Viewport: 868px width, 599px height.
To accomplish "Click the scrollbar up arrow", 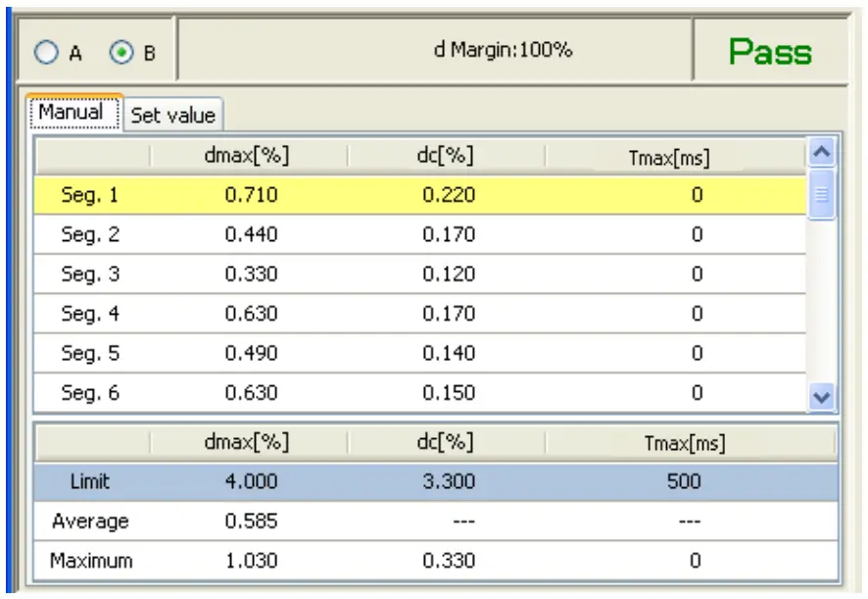I will [x=819, y=154].
